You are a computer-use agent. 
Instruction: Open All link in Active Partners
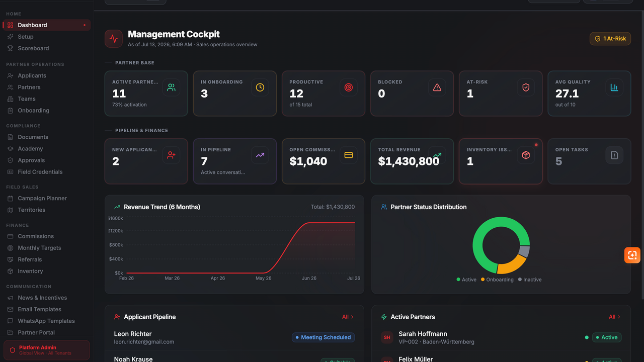coord(614,317)
